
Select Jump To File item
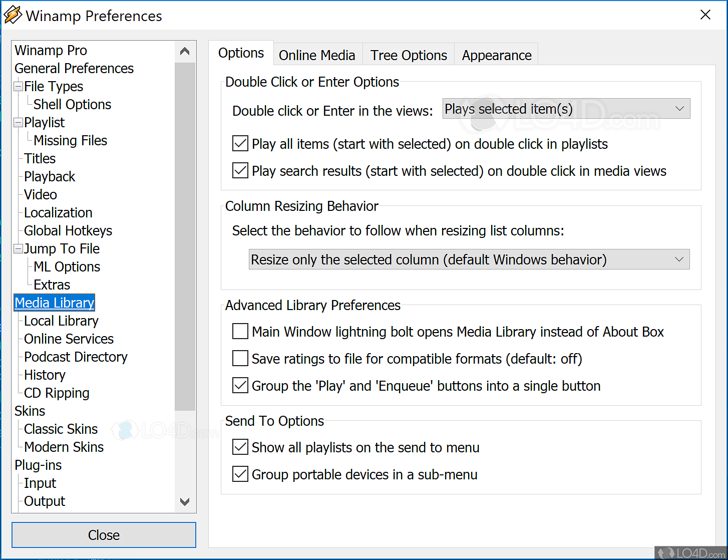62,249
